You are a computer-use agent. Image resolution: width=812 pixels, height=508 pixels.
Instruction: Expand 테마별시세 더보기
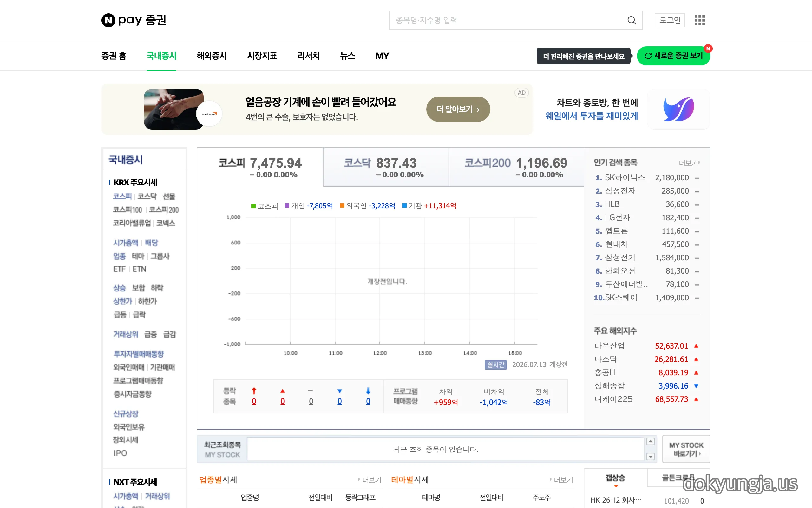tap(562, 480)
